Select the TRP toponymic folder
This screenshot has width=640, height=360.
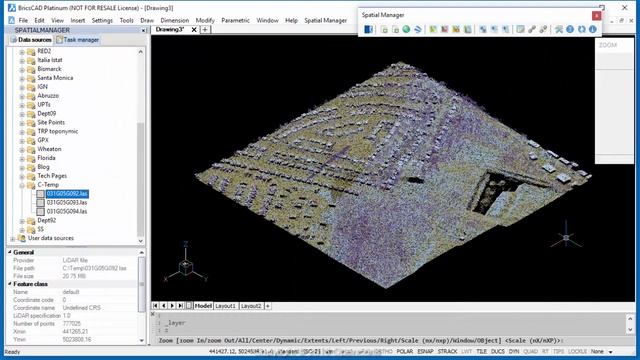point(58,131)
